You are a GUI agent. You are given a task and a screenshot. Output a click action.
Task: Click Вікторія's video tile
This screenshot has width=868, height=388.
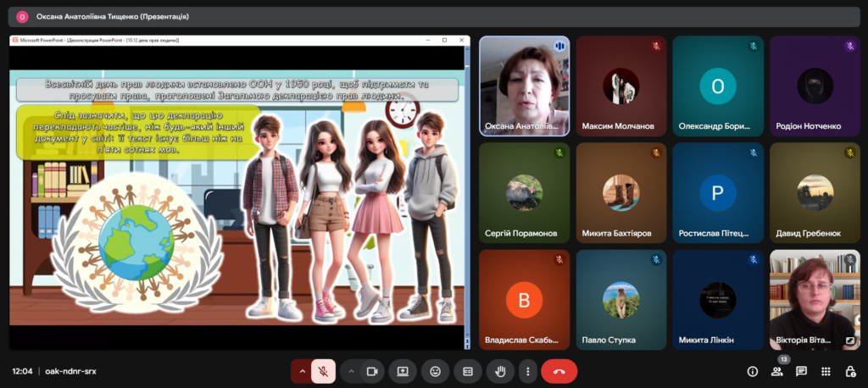pos(814,299)
